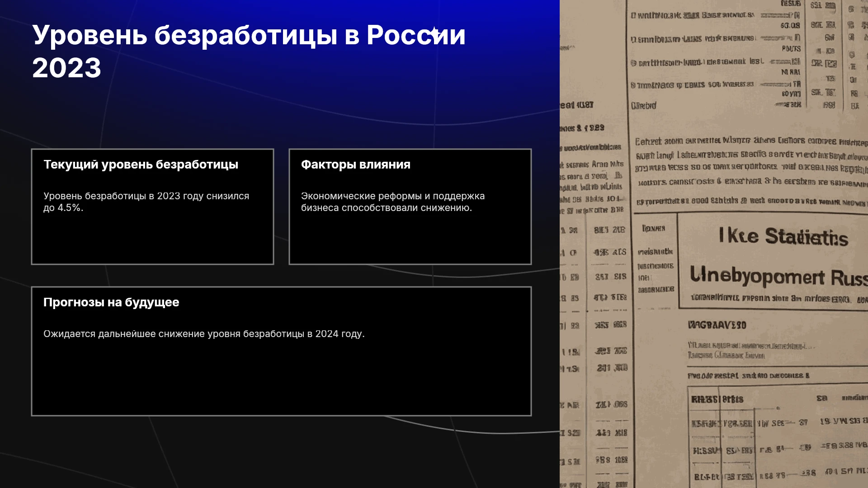The height and width of the screenshot is (488, 868).
Task: Select the 'Прогнозы на будущее' heading
Action: click(111, 302)
